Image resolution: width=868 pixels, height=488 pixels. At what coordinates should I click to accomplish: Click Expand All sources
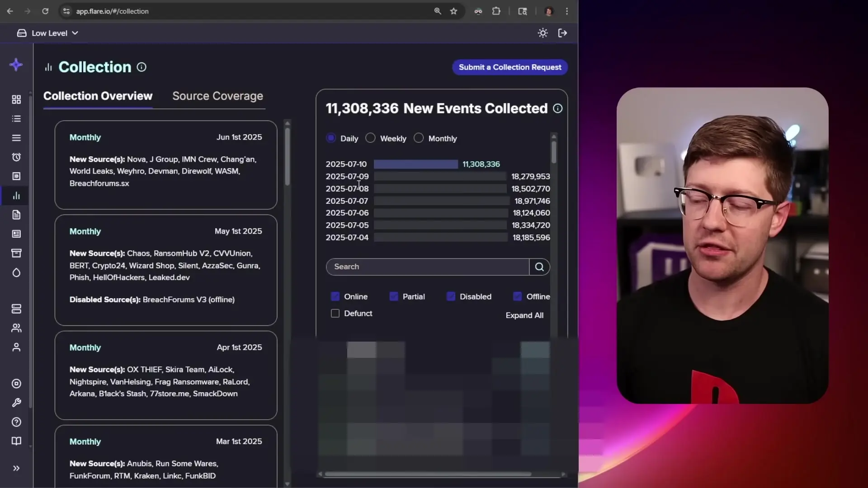524,315
